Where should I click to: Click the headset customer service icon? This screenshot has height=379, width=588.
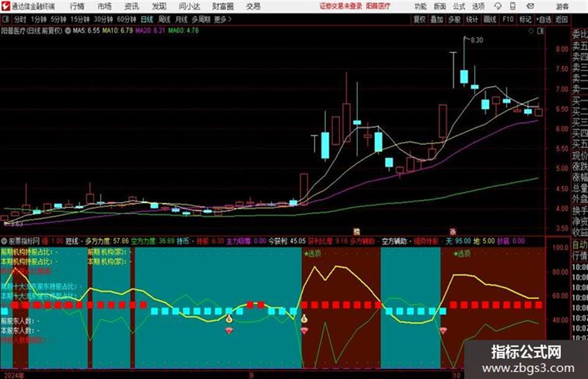click(498, 6)
